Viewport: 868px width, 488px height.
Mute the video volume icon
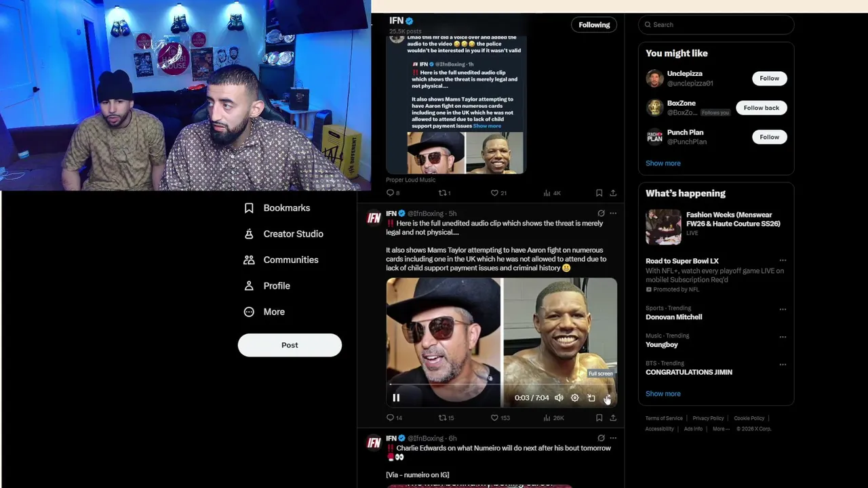click(559, 398)
